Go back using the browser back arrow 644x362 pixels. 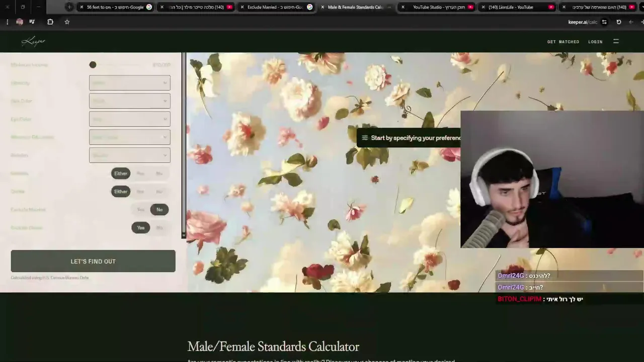pos(631,22)
